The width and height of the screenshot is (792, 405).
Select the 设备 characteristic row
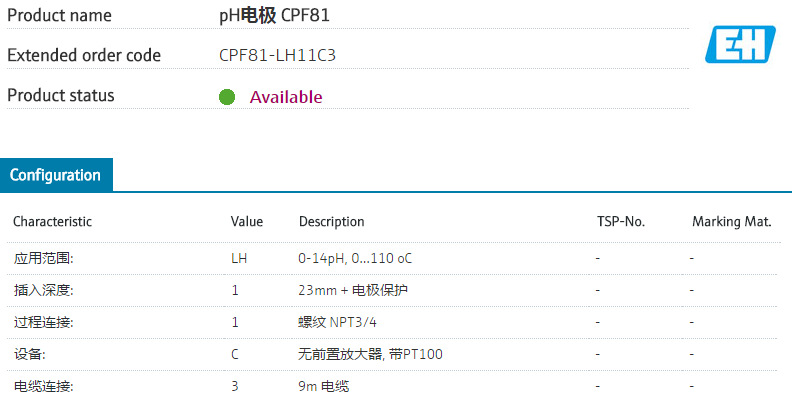point(30,354)
